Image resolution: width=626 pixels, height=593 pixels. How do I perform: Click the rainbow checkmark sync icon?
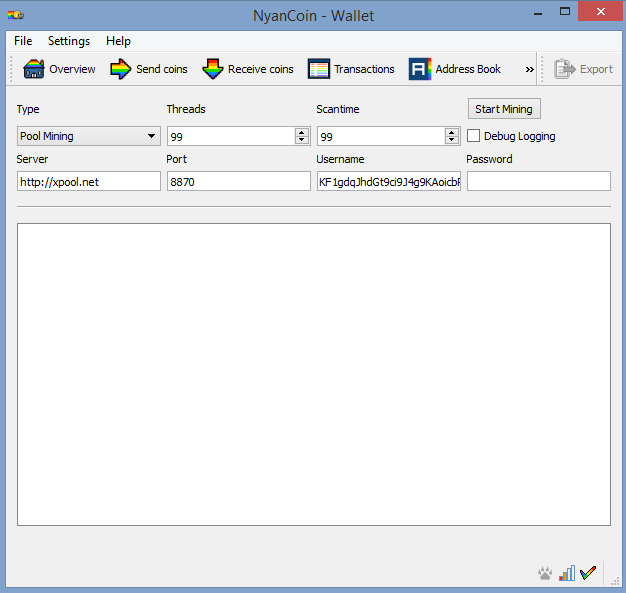click(588, 573)
